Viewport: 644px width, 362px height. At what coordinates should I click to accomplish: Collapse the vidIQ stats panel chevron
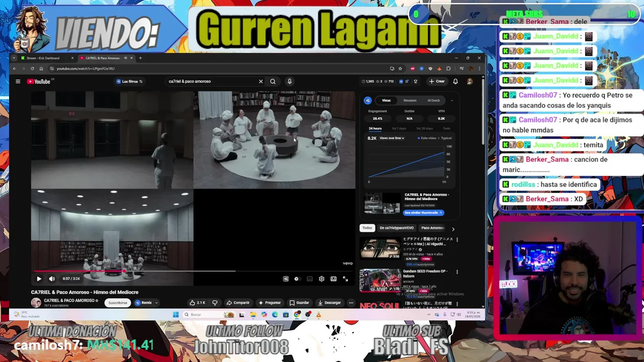(452, 101)
